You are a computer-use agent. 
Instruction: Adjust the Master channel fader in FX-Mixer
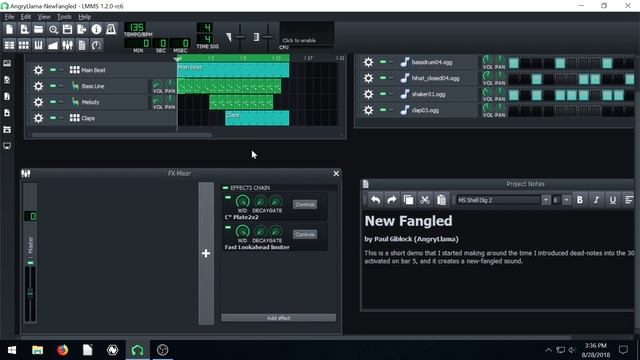tap(30, 293)
